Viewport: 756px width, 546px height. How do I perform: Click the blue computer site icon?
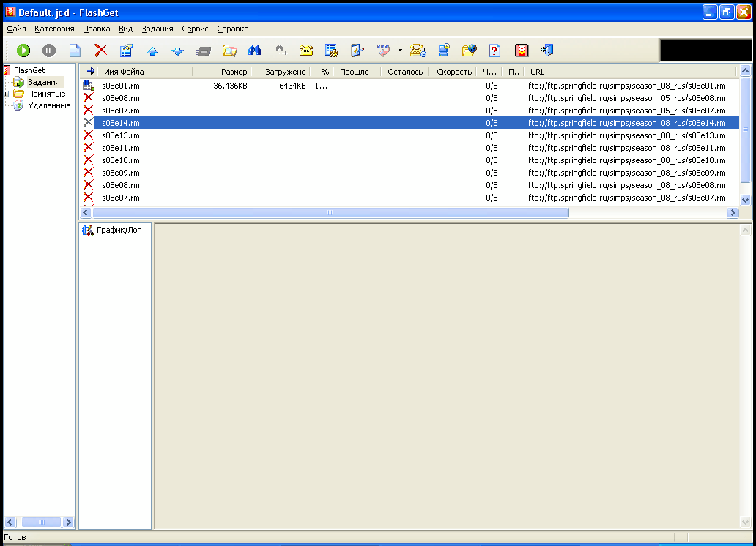[x=444, y=50]
